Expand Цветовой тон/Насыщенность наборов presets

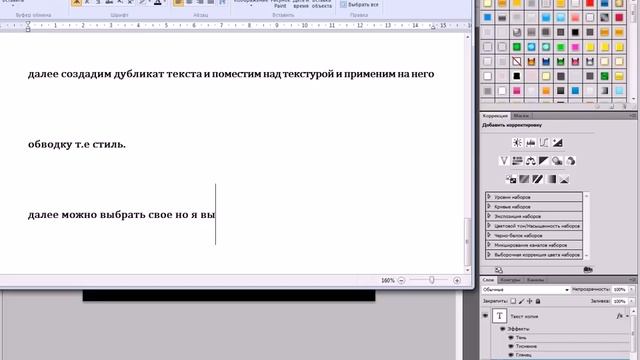[x=489, y=226]
